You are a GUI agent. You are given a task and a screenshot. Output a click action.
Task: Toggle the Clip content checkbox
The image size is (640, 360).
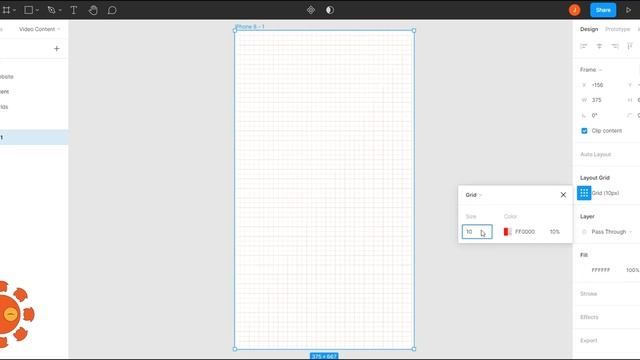(584, 131)
